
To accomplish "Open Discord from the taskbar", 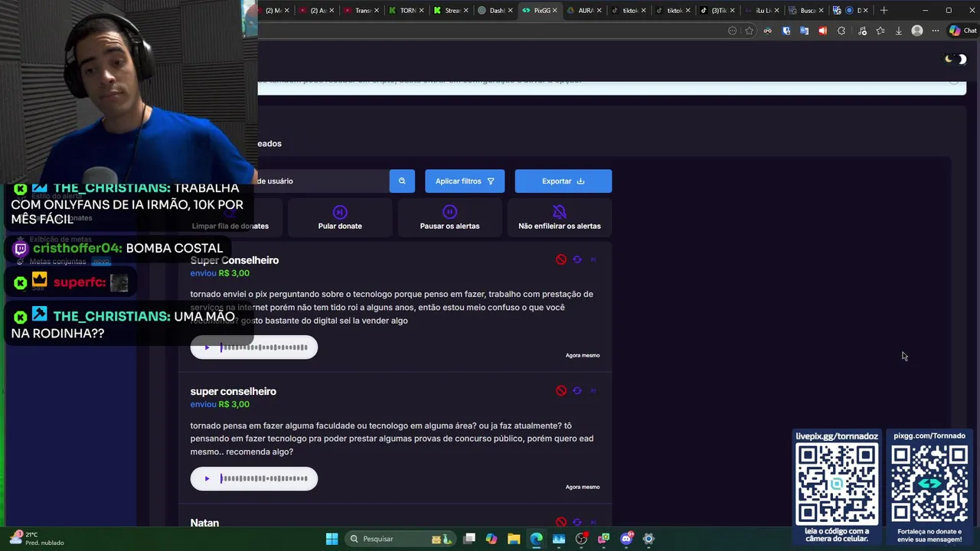I will (626, 539).
